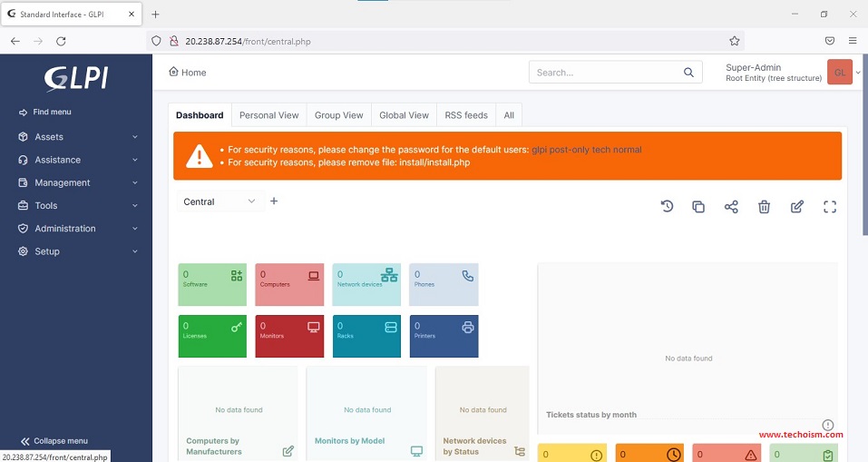Expand the Management menu
868x462 pixels.
pos(77,182)
